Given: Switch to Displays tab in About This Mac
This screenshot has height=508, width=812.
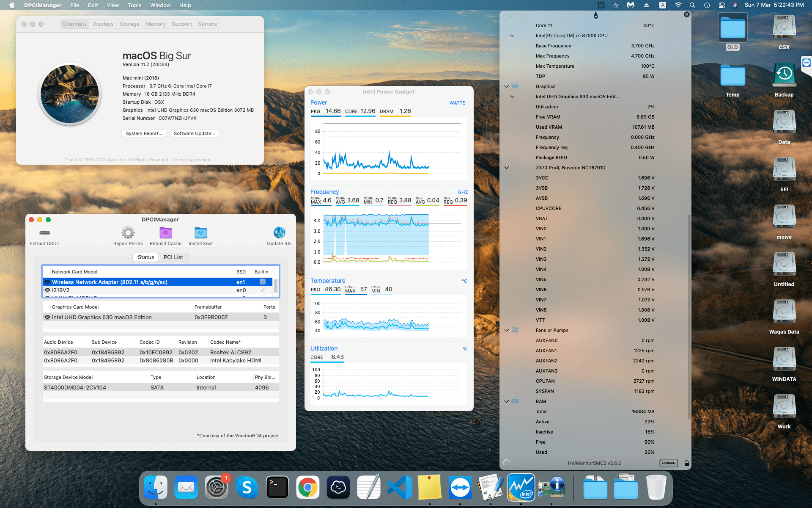Looking at the screenshot, I should [x=103, y=24].
